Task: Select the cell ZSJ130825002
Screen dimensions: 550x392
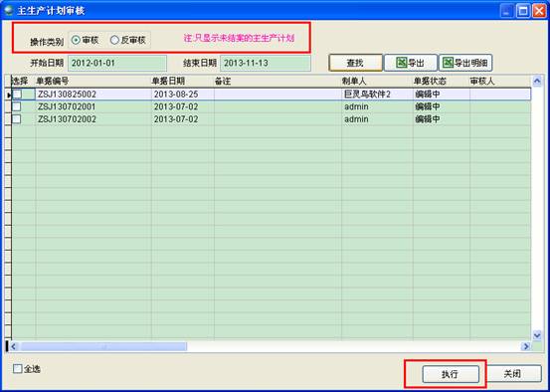Action: pos(93,95)
